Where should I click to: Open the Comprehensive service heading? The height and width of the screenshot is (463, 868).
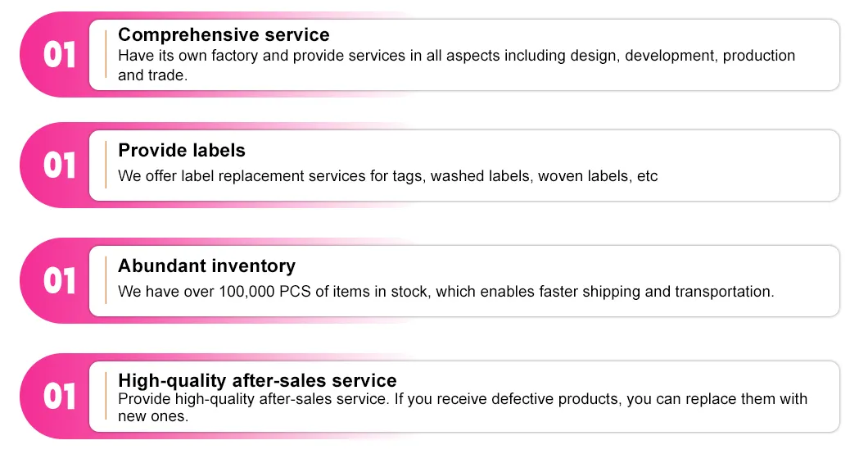(x=224, y=34)
